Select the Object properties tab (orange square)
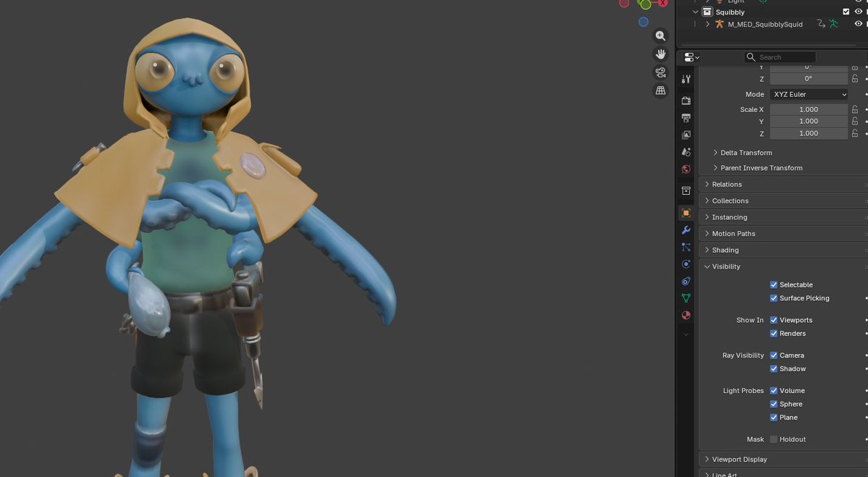This screenshot has height=477, width=868. 686,213
